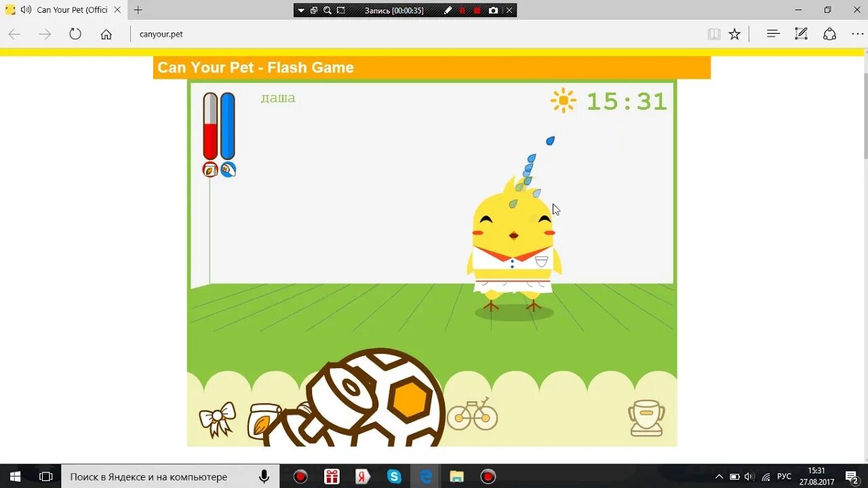
Task: Open Task View on the taskbar
Action: [46, 476]
